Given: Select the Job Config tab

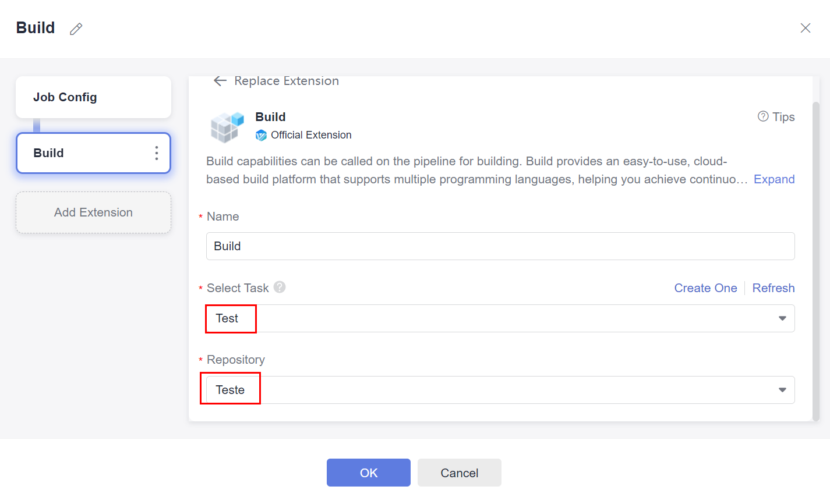Looking at the screenshot, I should (x=93, y=97).
